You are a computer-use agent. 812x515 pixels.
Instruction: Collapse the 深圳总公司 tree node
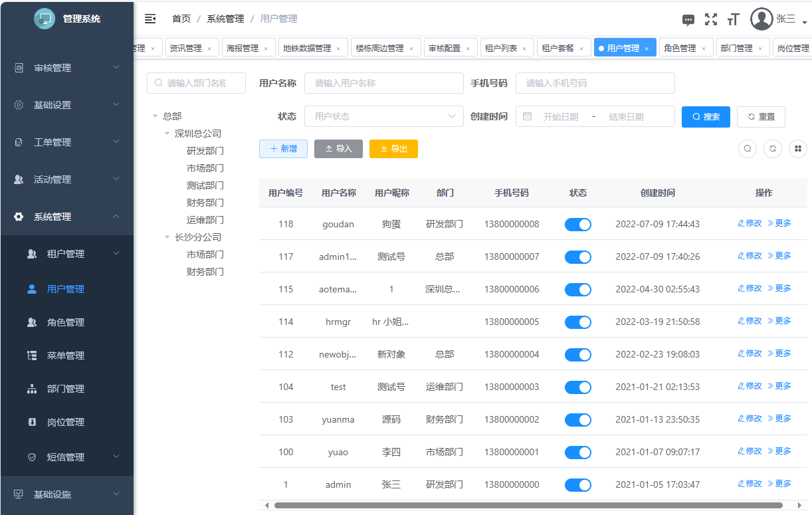click(167, 134)
